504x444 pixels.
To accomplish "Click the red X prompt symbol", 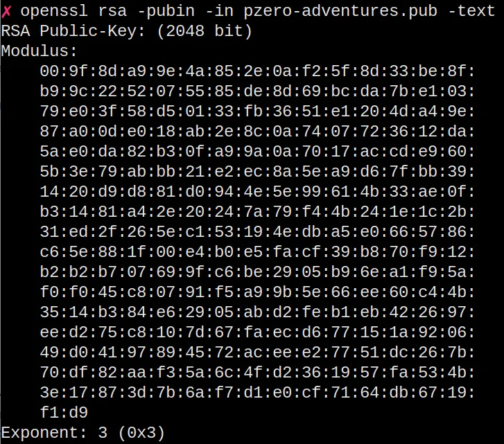I will tap(6, 11).
